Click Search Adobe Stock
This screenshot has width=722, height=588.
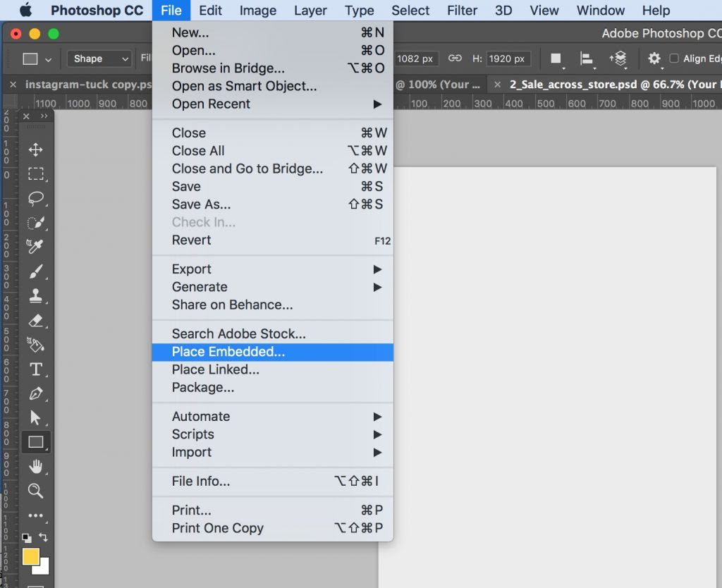pos(273,333)
